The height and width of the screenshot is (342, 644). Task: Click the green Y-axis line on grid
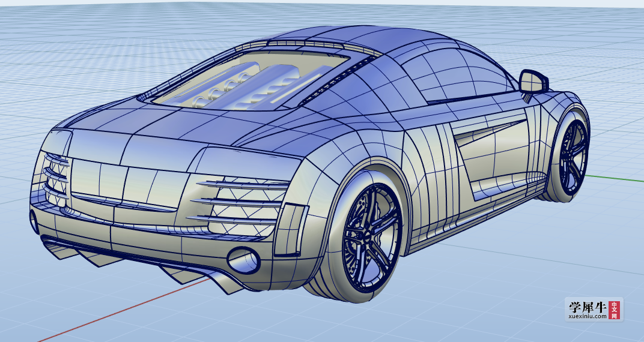[x=615, y=178]
